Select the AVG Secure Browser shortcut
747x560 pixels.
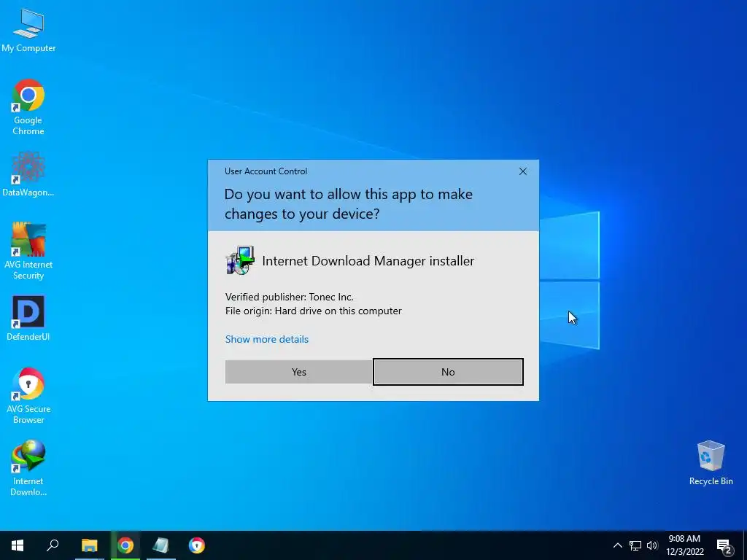pyautogui.click(x=28, y=396)
